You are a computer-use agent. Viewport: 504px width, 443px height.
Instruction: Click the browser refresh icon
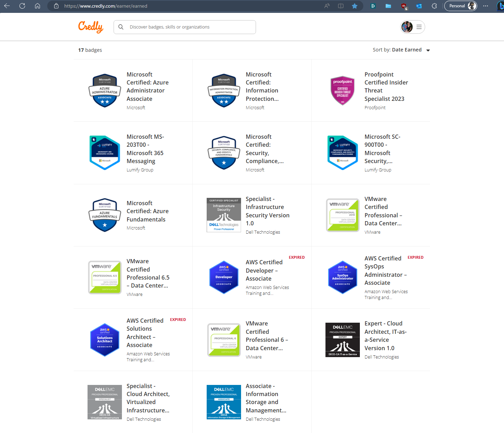click(22, 6)
